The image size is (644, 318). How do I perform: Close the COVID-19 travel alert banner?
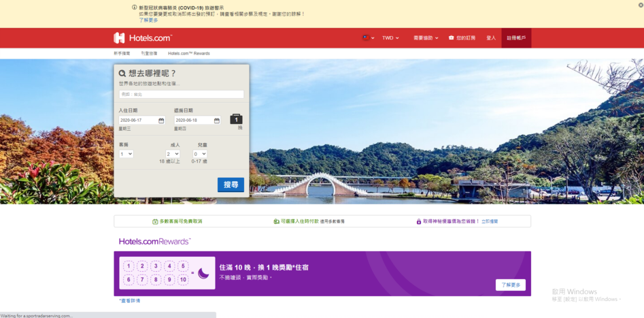tap(641, 5)
